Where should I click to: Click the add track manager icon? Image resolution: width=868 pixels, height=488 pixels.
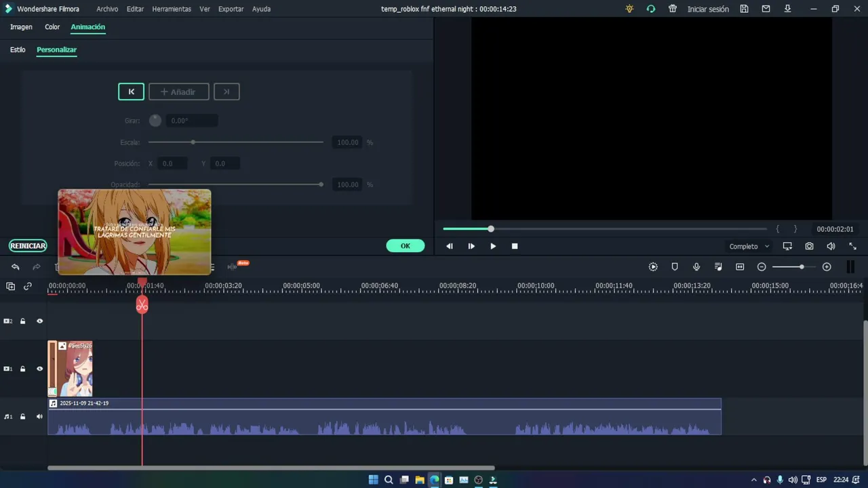(10, 286)
